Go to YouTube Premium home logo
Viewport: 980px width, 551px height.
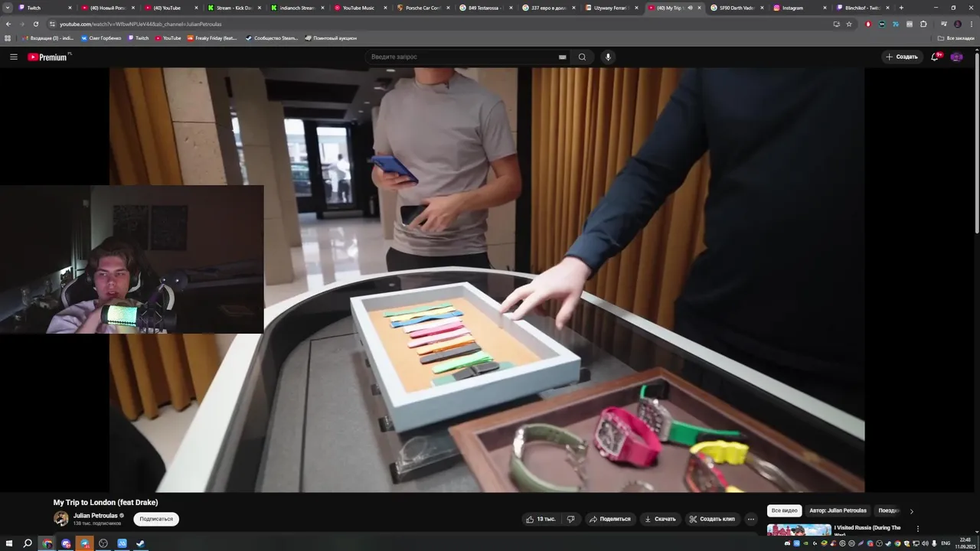49,57
